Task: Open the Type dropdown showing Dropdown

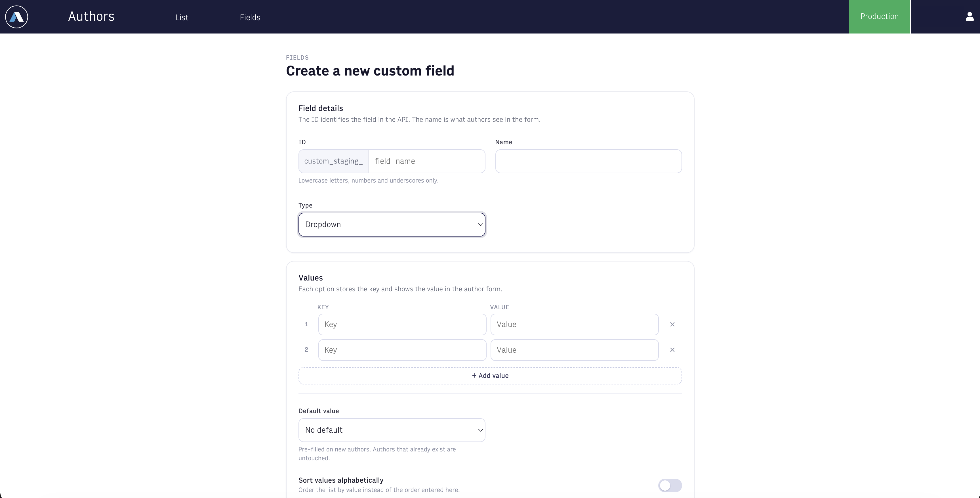Action: coord(392,225)
